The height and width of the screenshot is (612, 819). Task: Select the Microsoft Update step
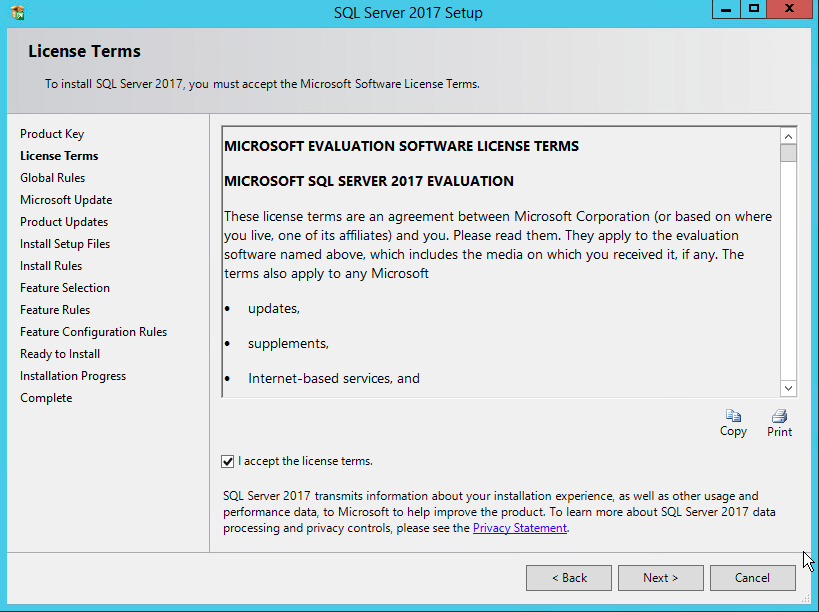tap(66, 200)
